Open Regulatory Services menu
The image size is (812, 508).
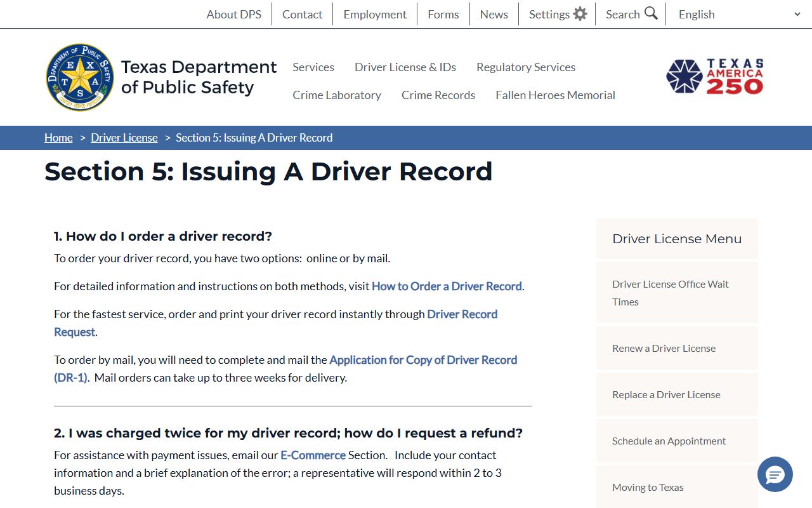pyautogui.click(x=526, y=67)
